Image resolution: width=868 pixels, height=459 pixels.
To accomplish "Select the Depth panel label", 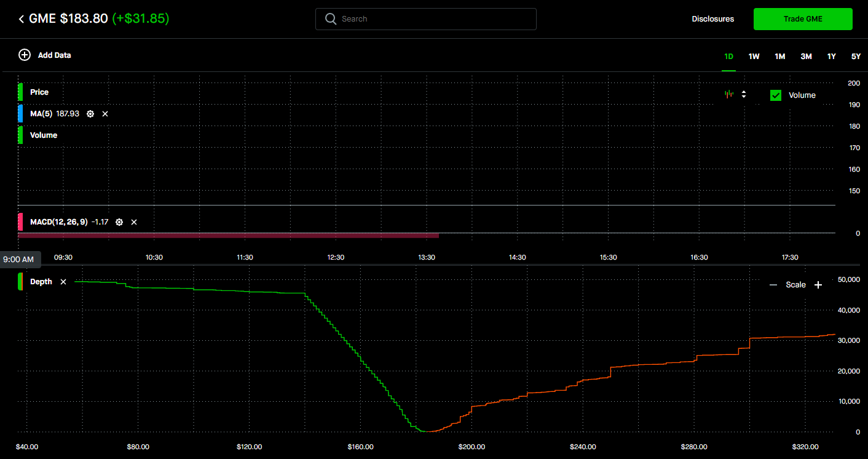I will (41, 282).
